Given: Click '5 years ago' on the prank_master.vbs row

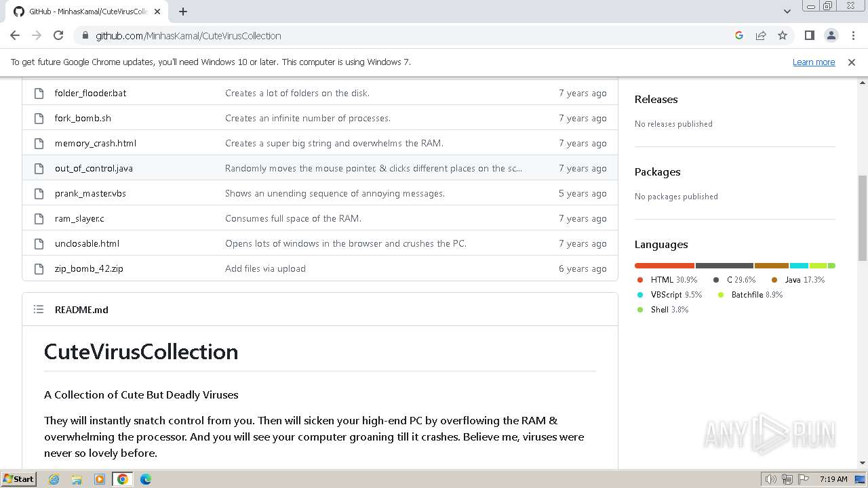Looking at the screenshot, I should pos(583,193).
